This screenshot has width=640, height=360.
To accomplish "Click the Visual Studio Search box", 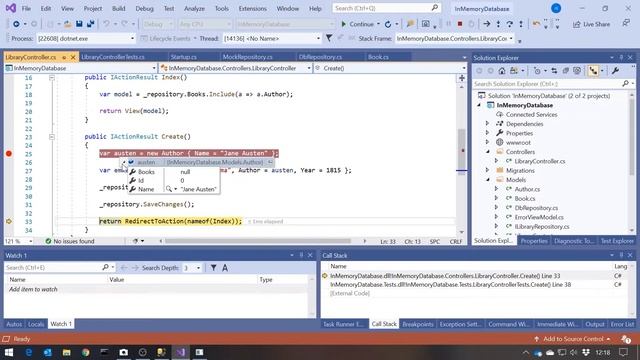I will [386, 8].
